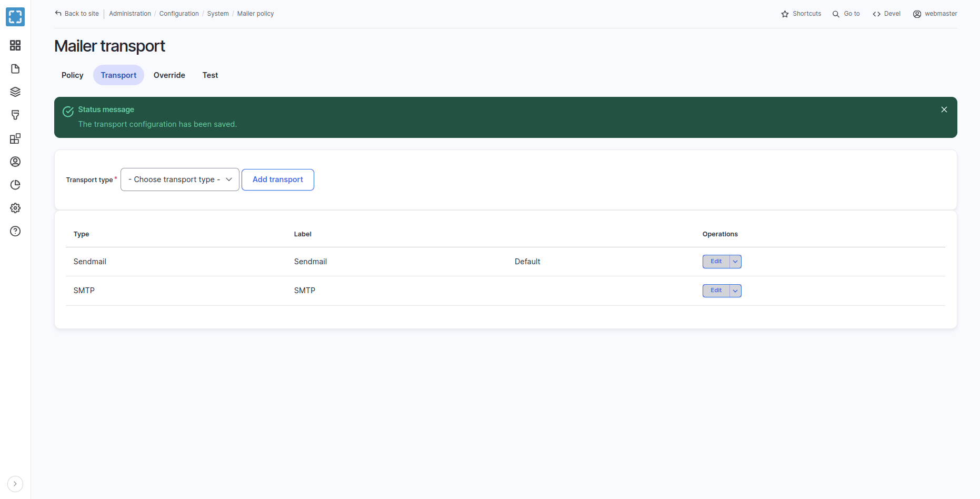The image size is (980, 499).
Task: Go to Configuration breadcrumb link
Action: (179, 14)
